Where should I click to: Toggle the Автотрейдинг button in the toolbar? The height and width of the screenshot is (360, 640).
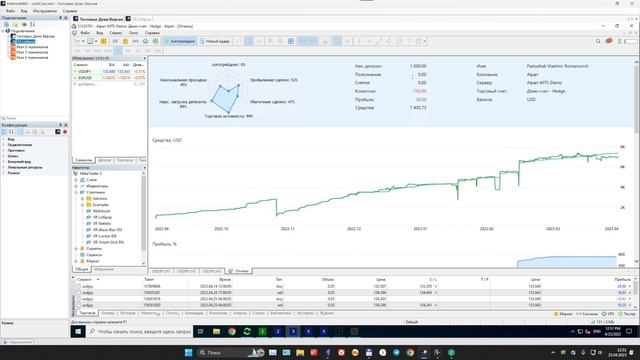(x=180, y=41)
